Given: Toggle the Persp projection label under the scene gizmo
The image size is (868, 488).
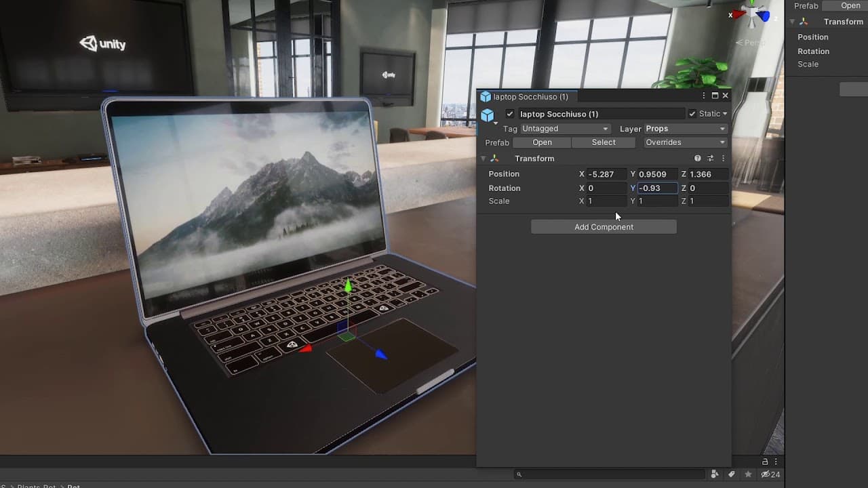Looking at the screenshot, I should (751, 43).
